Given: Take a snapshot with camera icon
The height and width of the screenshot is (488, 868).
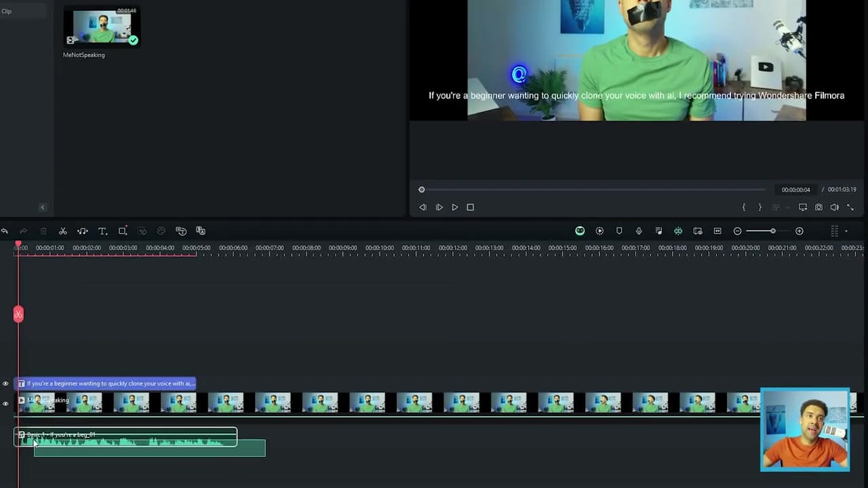Looking at the screenshot, I should point(818,207).
